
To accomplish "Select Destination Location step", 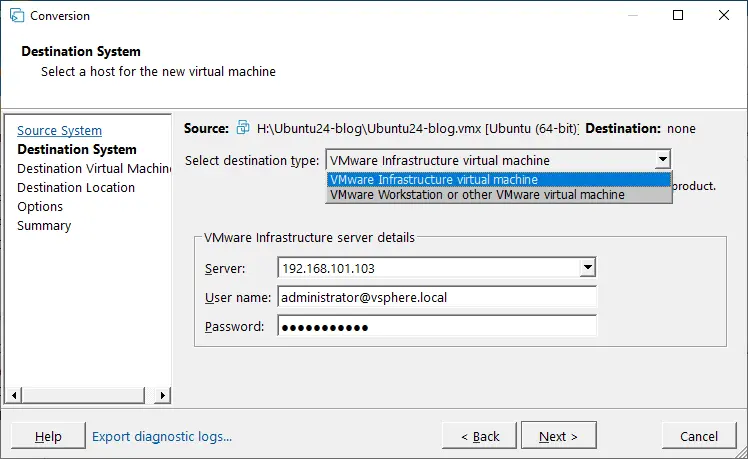I will tap(76, 188).
